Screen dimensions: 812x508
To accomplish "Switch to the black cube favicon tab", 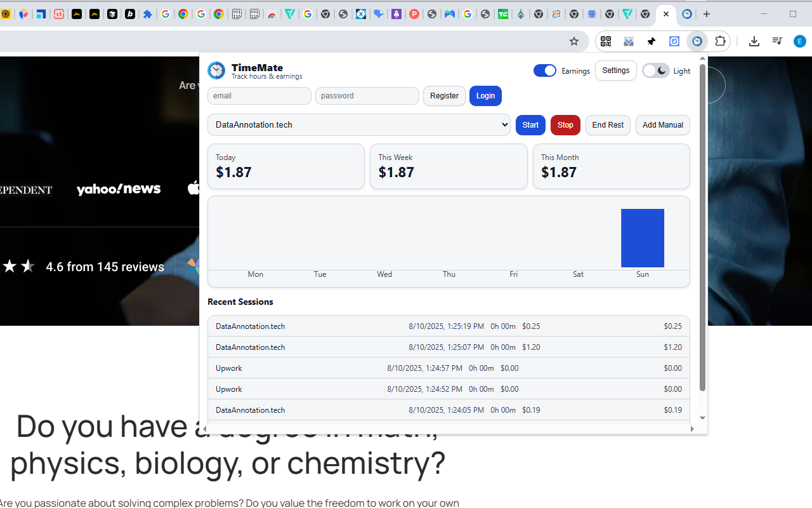I will click(x=112, y=14).
